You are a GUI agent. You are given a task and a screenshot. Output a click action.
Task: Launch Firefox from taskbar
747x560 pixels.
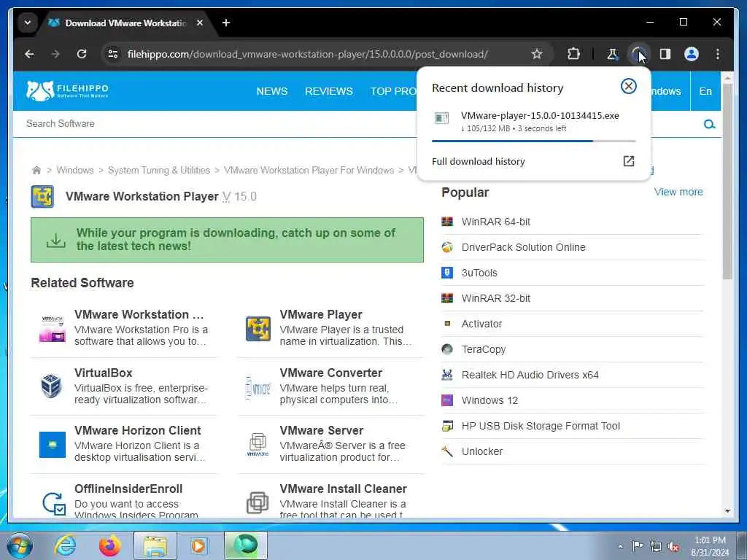pyautogui.click(x=109, y=545)
